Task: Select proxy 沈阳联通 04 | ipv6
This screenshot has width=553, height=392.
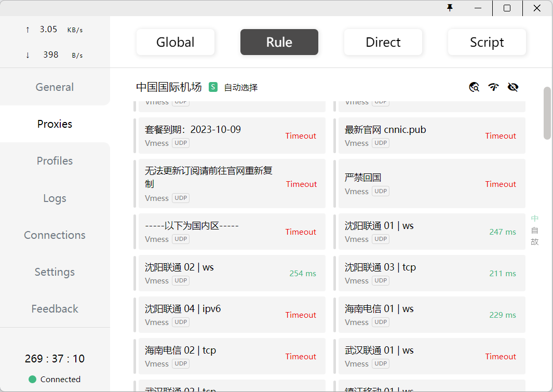Action: (x=232, y=315)
